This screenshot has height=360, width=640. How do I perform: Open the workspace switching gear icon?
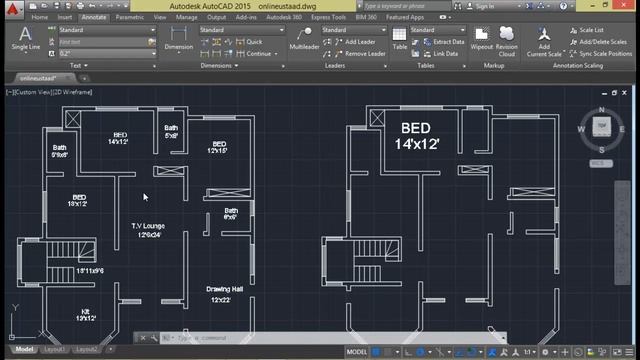point(545,352)
